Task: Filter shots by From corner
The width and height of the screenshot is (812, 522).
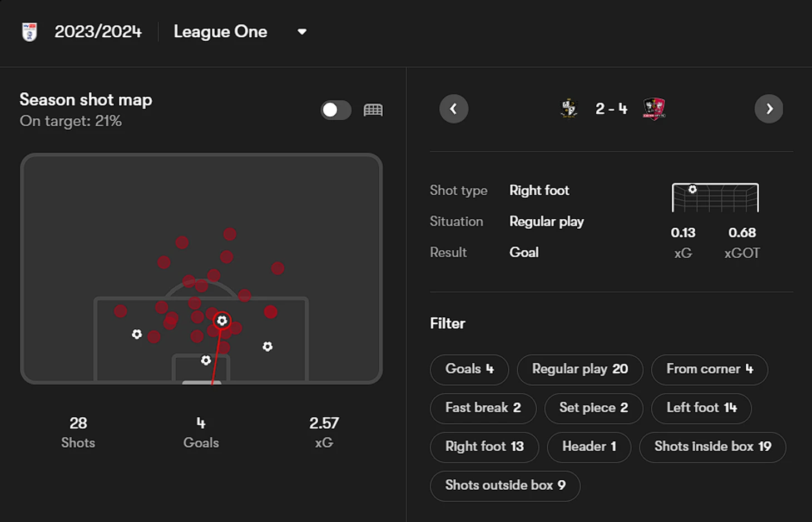Action: [x=709, y=369]
